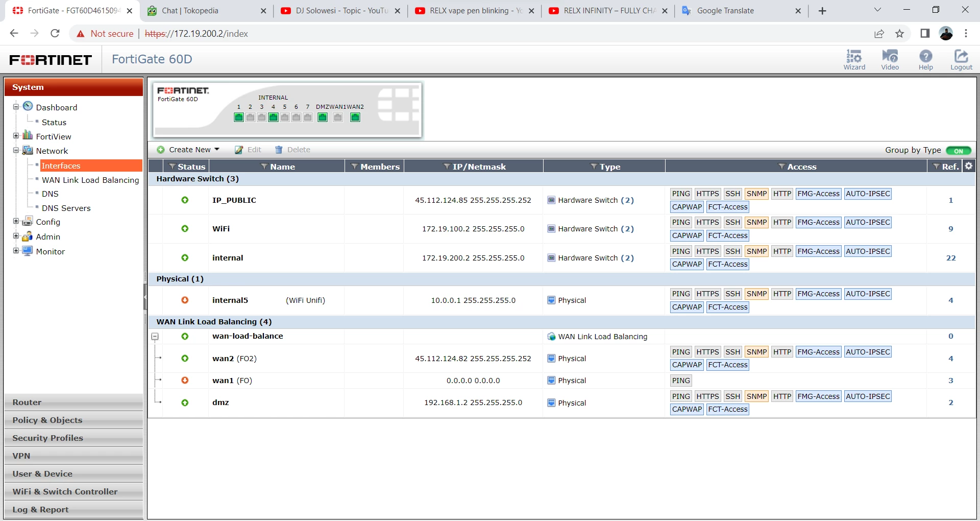Open the Security Profiles section
980x521 pixels.
point(73,438)
